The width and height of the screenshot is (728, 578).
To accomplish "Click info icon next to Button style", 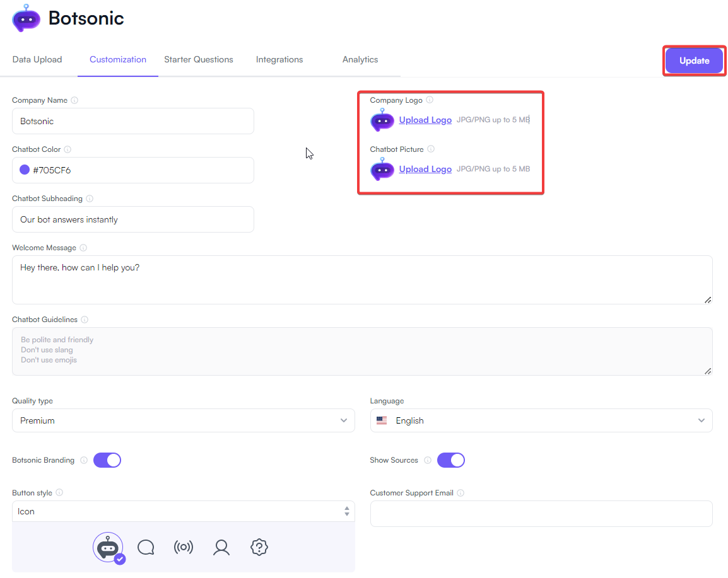I will (59, 493).
